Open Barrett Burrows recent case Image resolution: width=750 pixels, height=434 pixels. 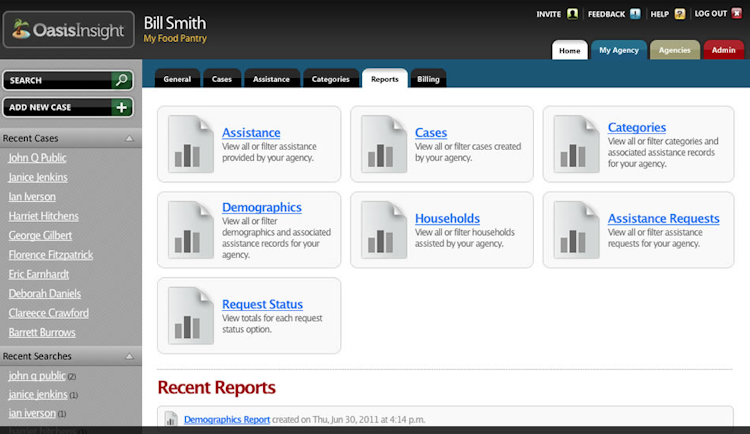[42, 332]
